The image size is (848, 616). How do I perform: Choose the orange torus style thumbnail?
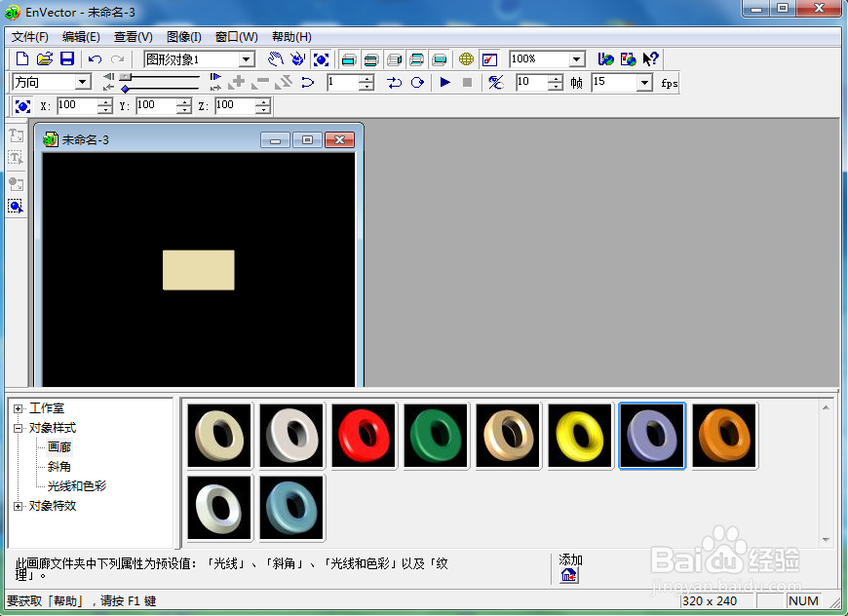[724, 436]
